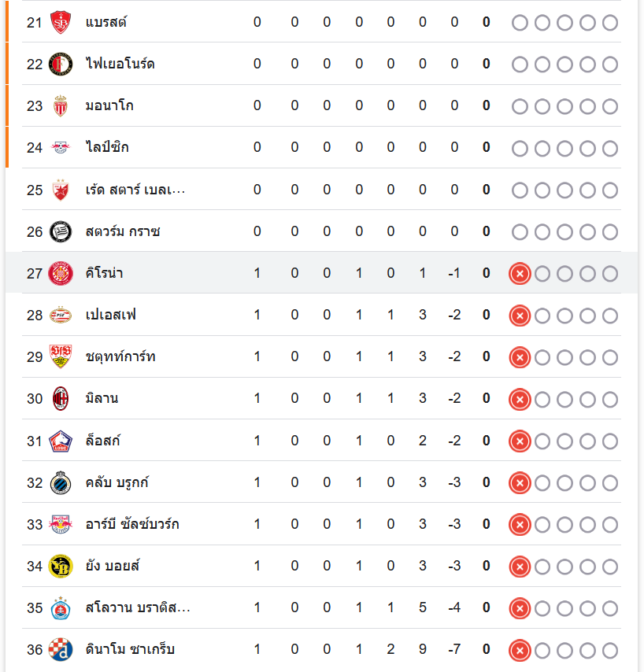Viewport: 644px width, 672px height.
Task: Click first empty form circle in แบรสต์ row
Action: click(520, 23)
